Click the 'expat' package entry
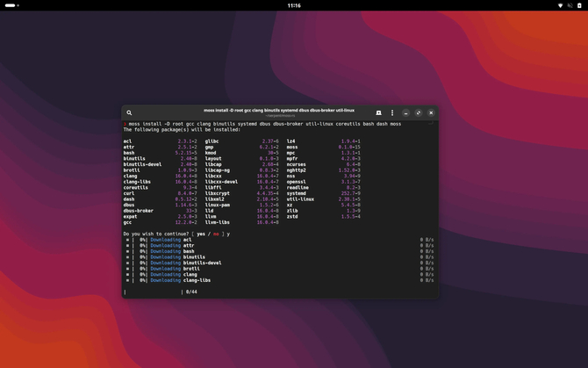This screenshot has width=588, height=368. coord(130,217)
